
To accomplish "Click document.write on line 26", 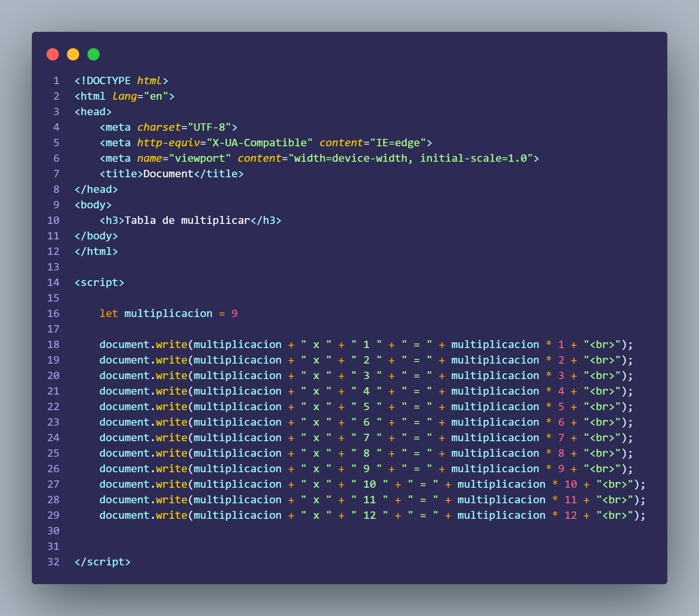I will point(143,469).
